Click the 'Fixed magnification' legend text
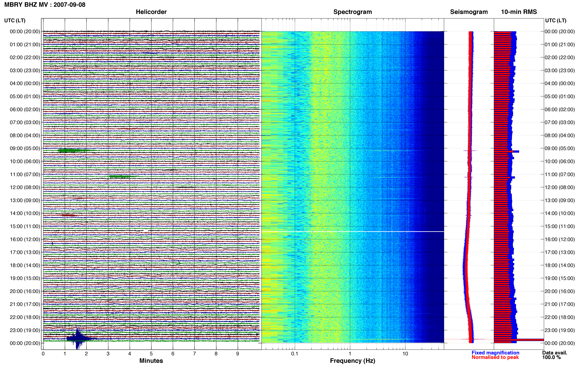This screenshot has height=368, width=588. pos(495,353)
